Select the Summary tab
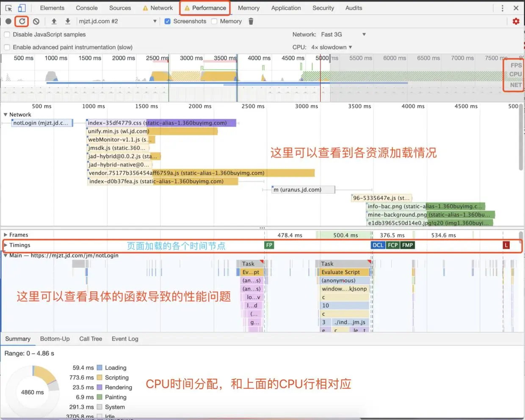 pos(18,339)
